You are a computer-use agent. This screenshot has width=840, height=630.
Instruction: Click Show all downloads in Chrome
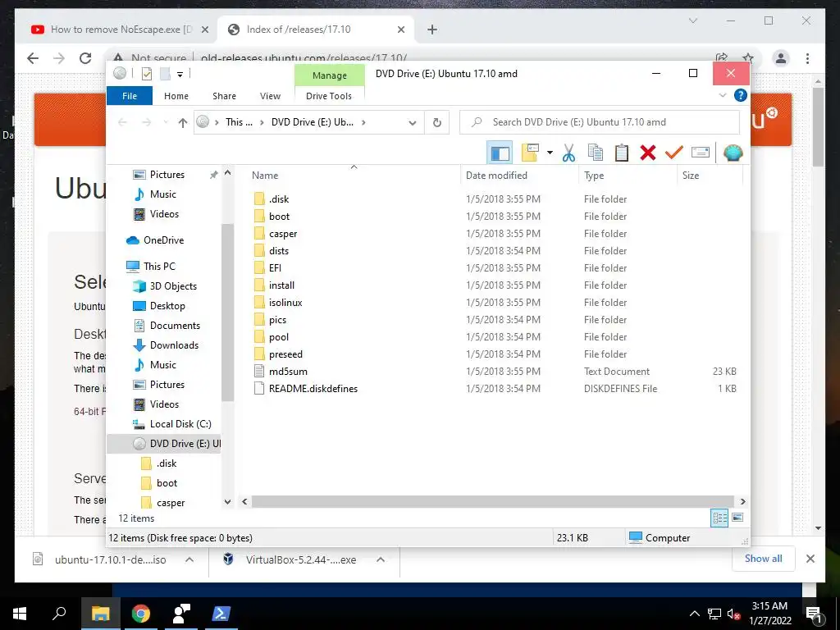[x=763, y=558]
